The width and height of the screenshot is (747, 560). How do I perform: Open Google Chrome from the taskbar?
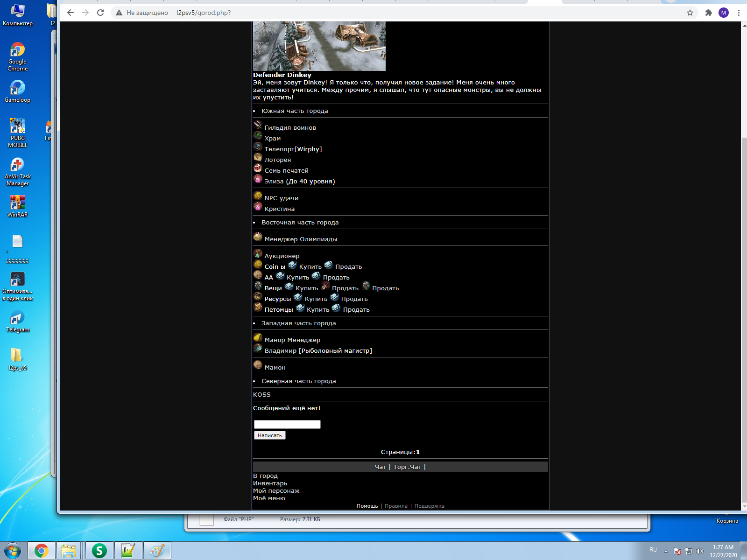click(x=42, y=551)
